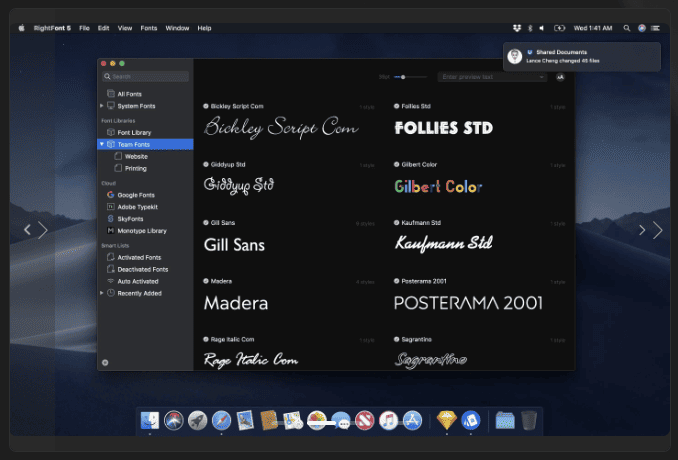Open the Font Library in sidebar
Viewport: 678px width, 460px height.
[134, 132]
